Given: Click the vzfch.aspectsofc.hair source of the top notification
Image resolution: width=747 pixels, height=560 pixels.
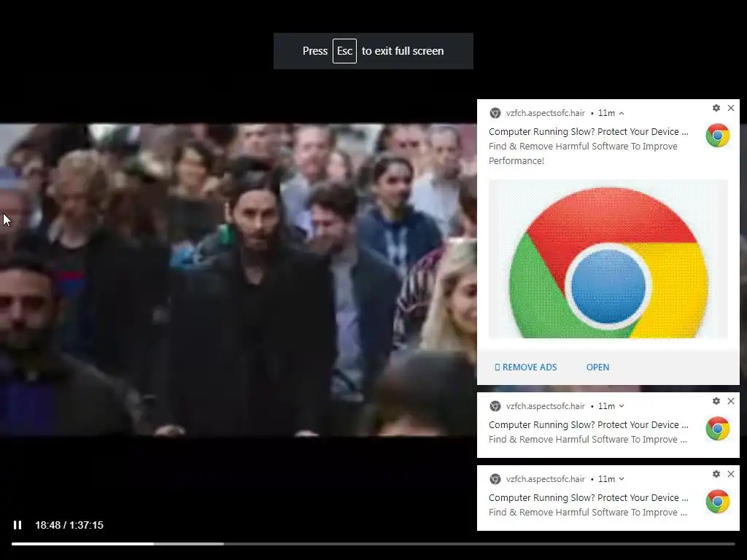Looking at the screenshot, I should coord(546,113).
